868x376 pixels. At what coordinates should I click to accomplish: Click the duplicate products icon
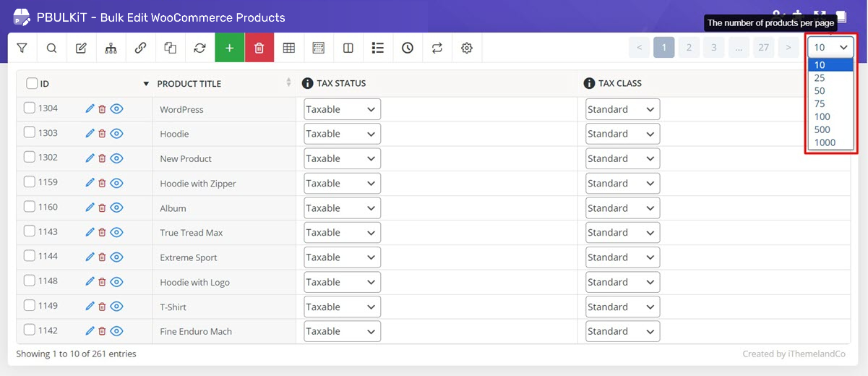pyautogui.click(x=171, y=48)
